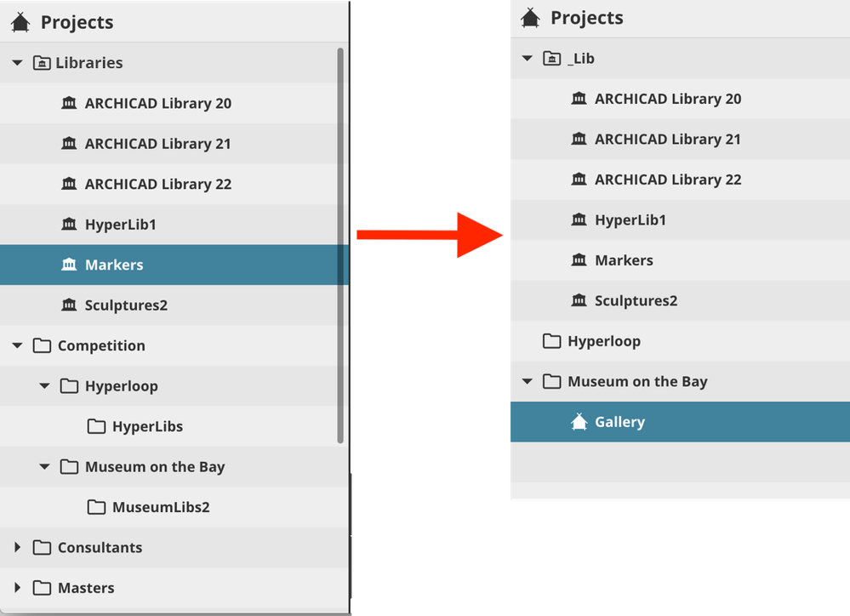
Task: Click the library icon beside HyperLib1 in left panel
Action: (70, 225)
